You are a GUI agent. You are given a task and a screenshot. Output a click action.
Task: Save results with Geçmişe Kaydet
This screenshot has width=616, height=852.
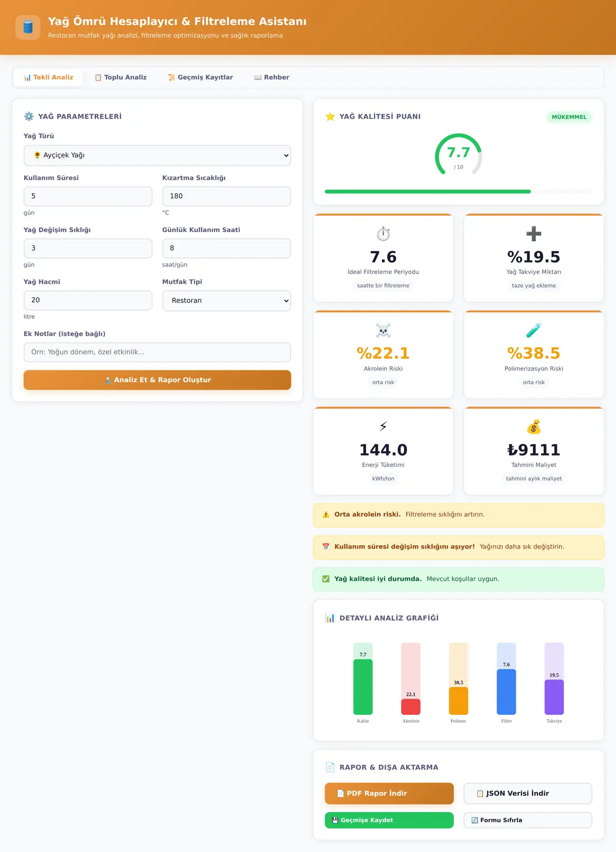click(389, 820)
